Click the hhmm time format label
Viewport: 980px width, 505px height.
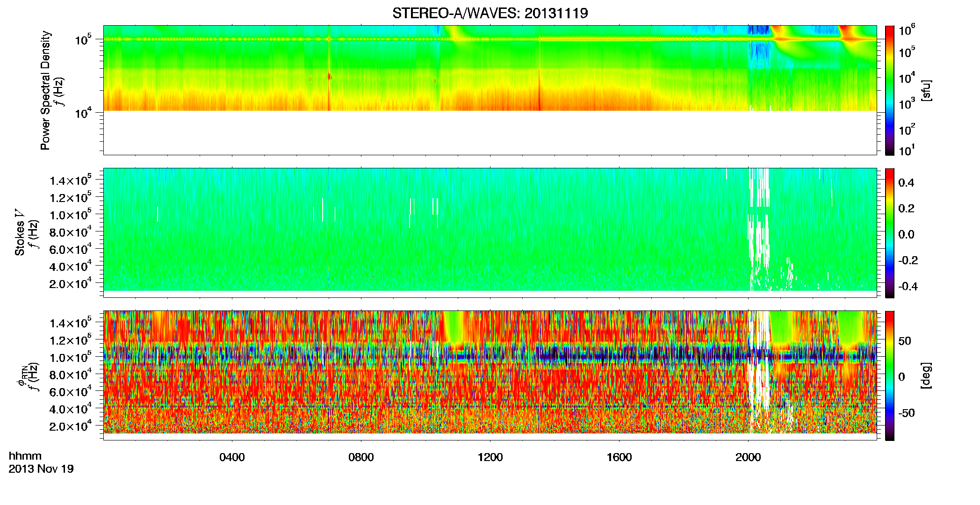click(x=25, y=456)
